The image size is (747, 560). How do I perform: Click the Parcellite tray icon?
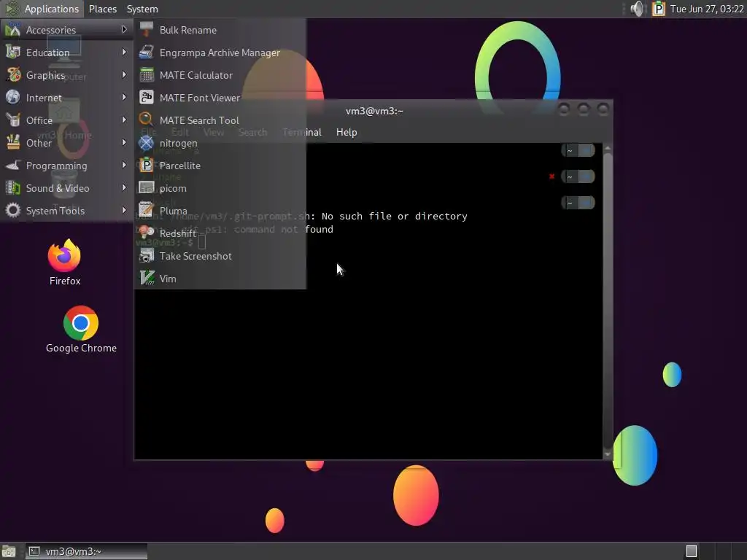pos(659,9)
